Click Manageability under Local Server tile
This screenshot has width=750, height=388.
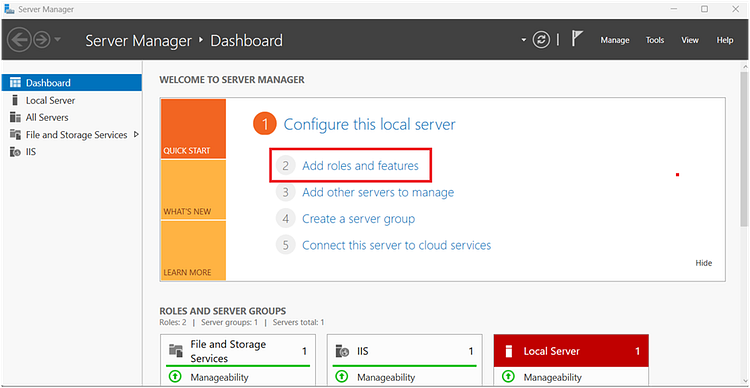click(x=552, y=377)
